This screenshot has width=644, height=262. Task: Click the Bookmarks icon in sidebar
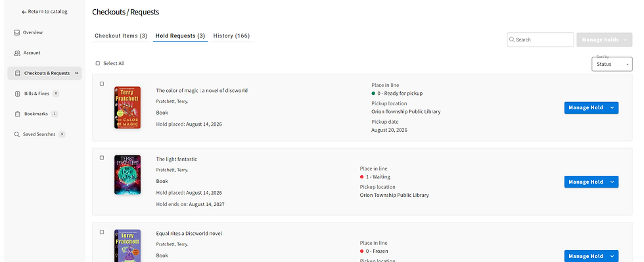pyautogui.click(x=17, y=114)
